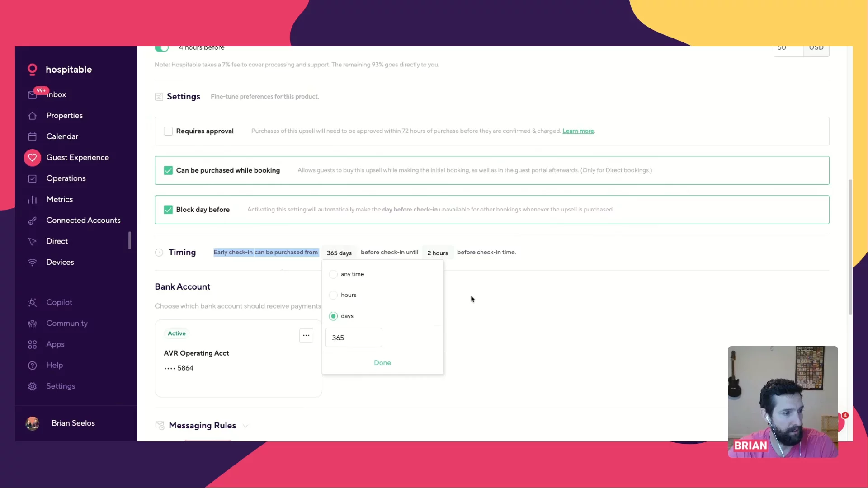Click the Connected Accounts link icon
Screen dimensions: 868x488
click(32, 221)
